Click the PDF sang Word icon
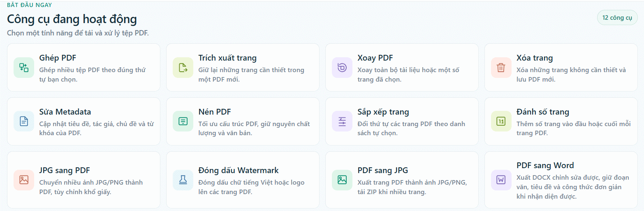 501,180
